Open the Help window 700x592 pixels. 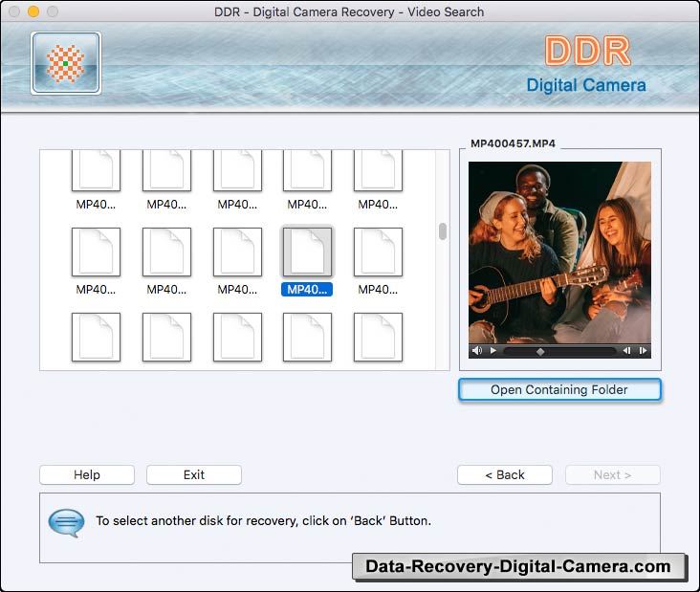coord(87,474)
